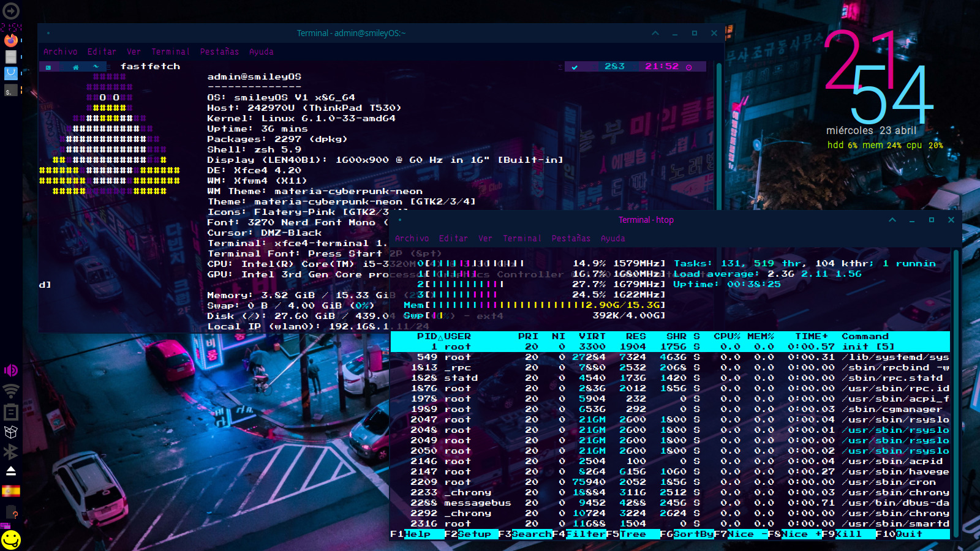Image resolution: width=980 pixels, height=551 pixels.
Task: Open Ver menu in admin@smileyOS terminal
Action: pyautogui.click(x=134, y=52)
